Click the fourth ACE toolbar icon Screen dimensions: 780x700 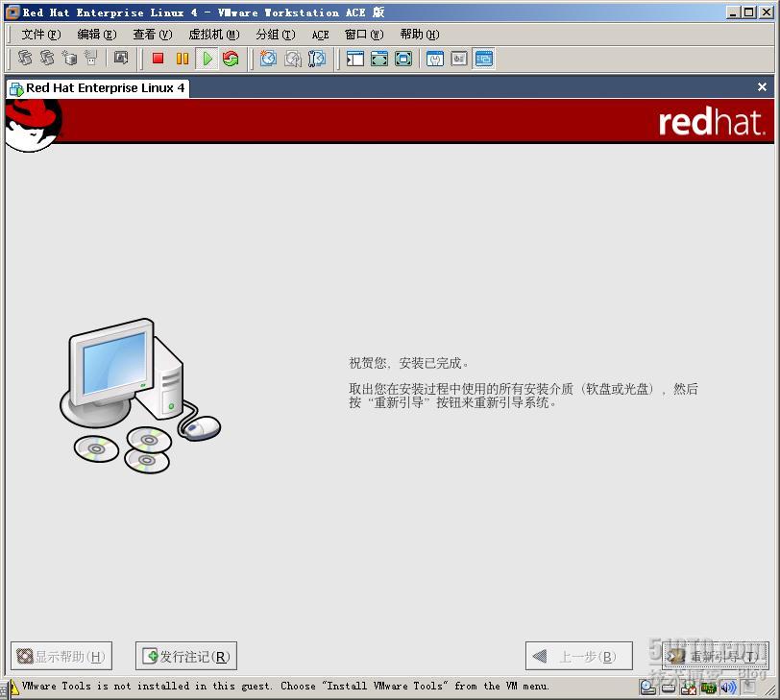(x=91, y=59)
